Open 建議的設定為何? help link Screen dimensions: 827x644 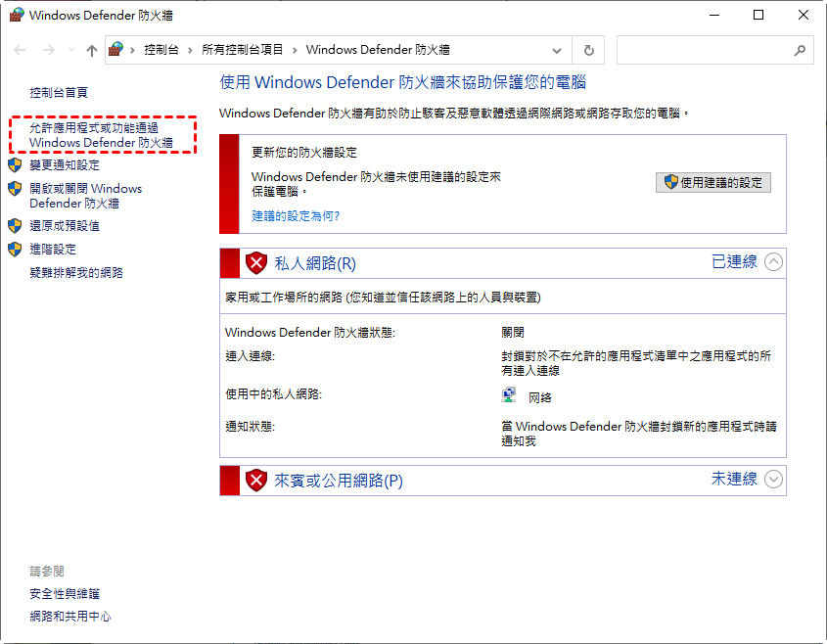pyautogui.click(x=296, y=215)
